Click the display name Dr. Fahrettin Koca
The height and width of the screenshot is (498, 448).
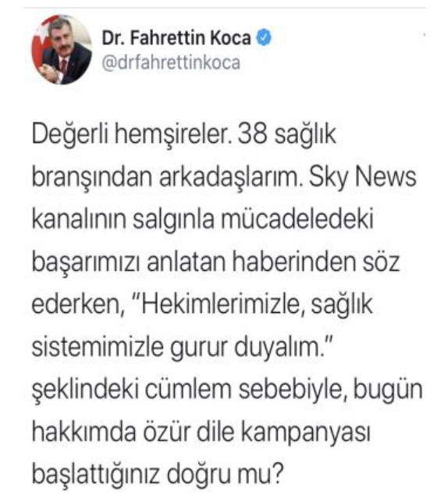[176, 37]
